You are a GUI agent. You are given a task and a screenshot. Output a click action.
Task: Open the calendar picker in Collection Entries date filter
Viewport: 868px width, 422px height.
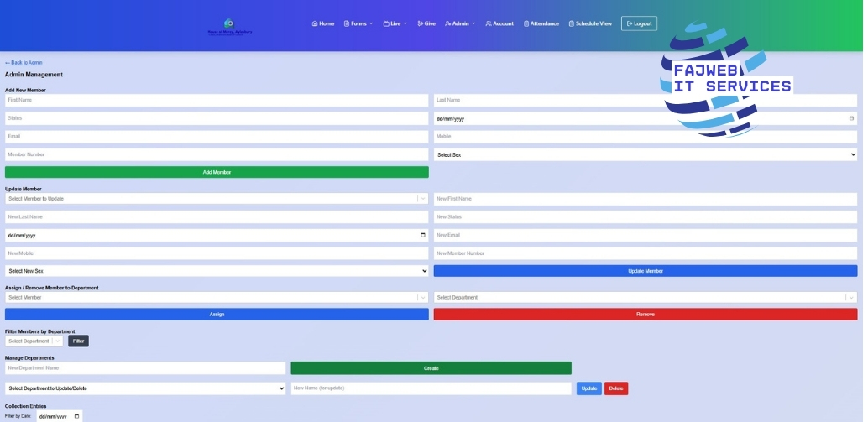pos(76,416)
